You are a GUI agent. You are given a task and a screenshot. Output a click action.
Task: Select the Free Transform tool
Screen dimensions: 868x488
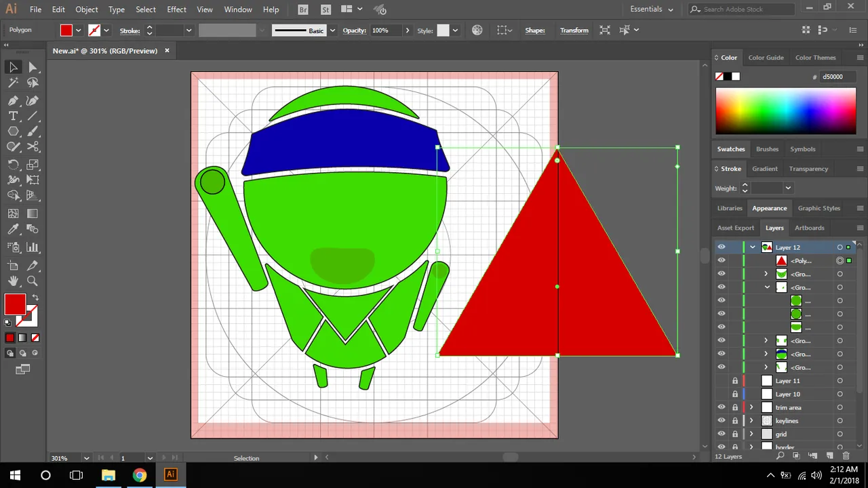(x=33, y=180)
